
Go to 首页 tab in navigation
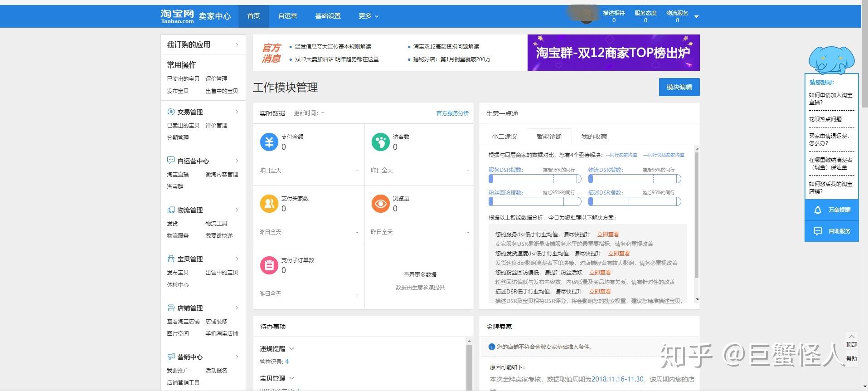coord(253,16)
